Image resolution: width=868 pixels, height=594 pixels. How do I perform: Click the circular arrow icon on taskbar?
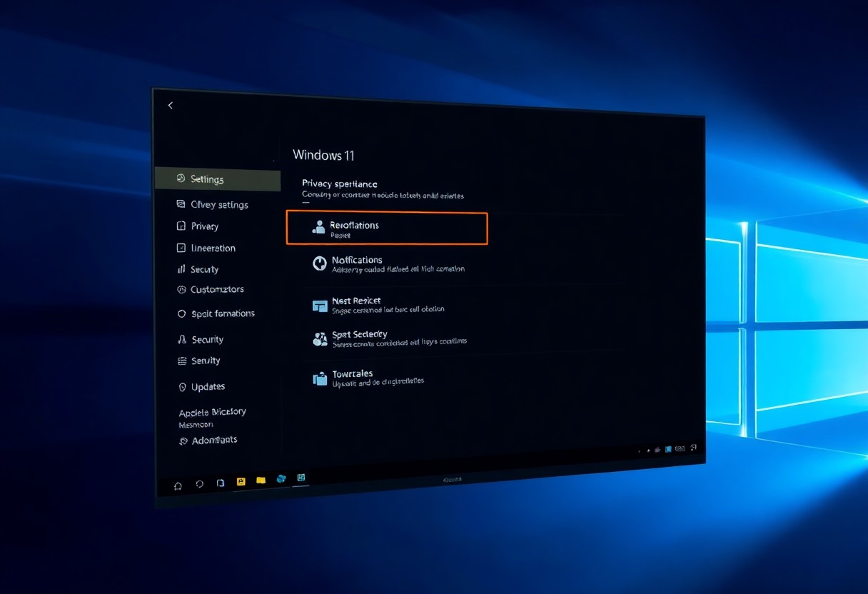pyautogui.click(x=200, y=484)
